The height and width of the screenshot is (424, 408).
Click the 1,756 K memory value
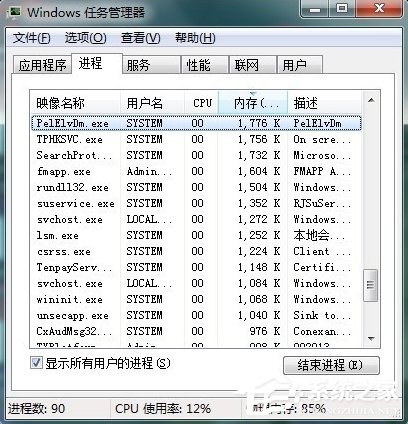pyautogui.click(x=259, y=139)
